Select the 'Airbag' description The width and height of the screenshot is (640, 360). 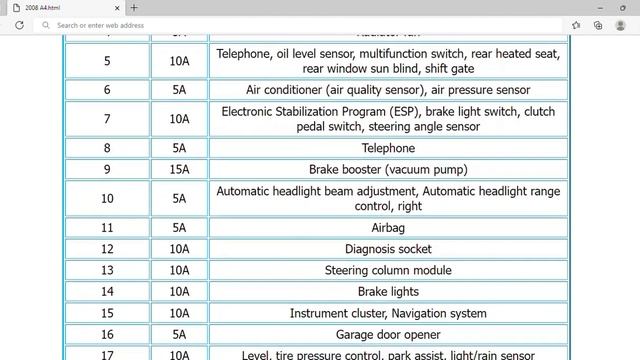[x=388, y=228]
